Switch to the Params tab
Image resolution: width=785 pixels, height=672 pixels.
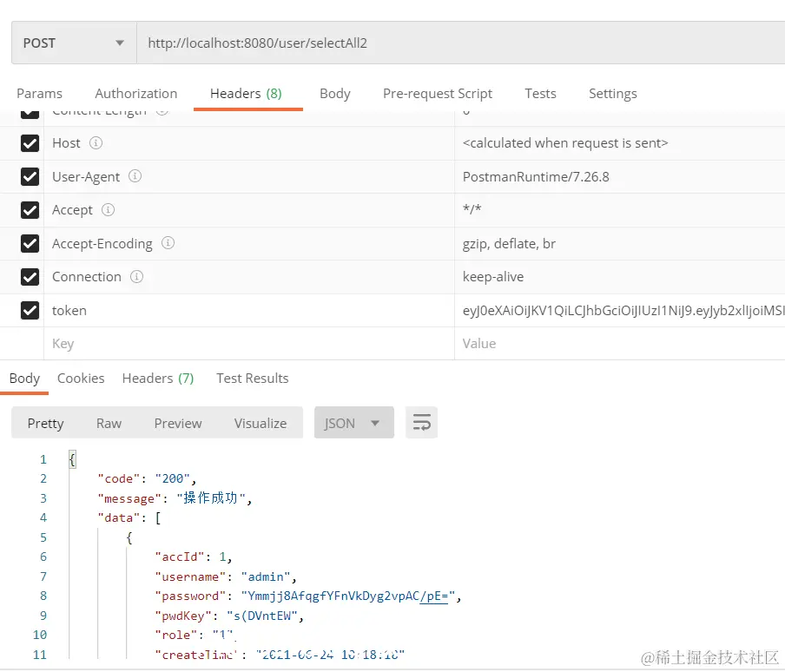click(40, 94)
